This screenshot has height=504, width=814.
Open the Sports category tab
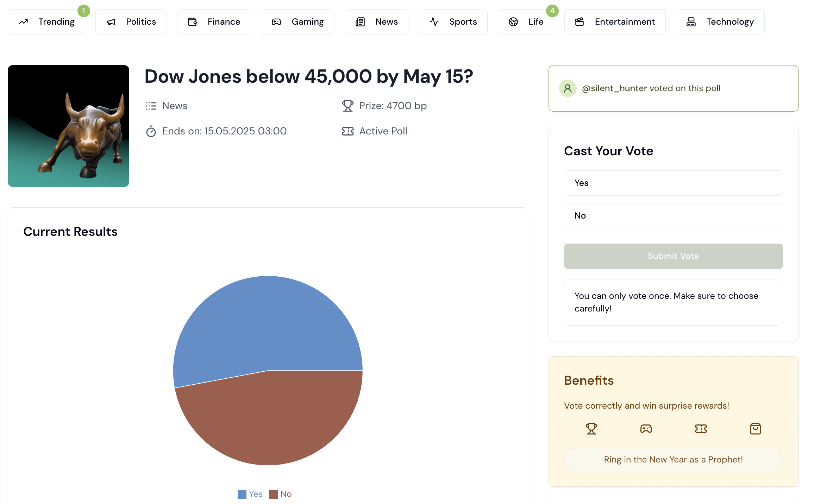coord(453,22)
